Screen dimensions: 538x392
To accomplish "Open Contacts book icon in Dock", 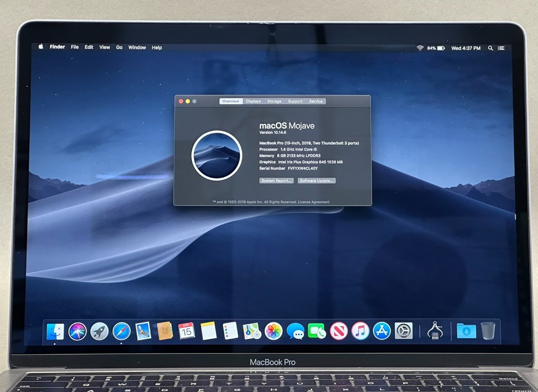I will [165, 331].
